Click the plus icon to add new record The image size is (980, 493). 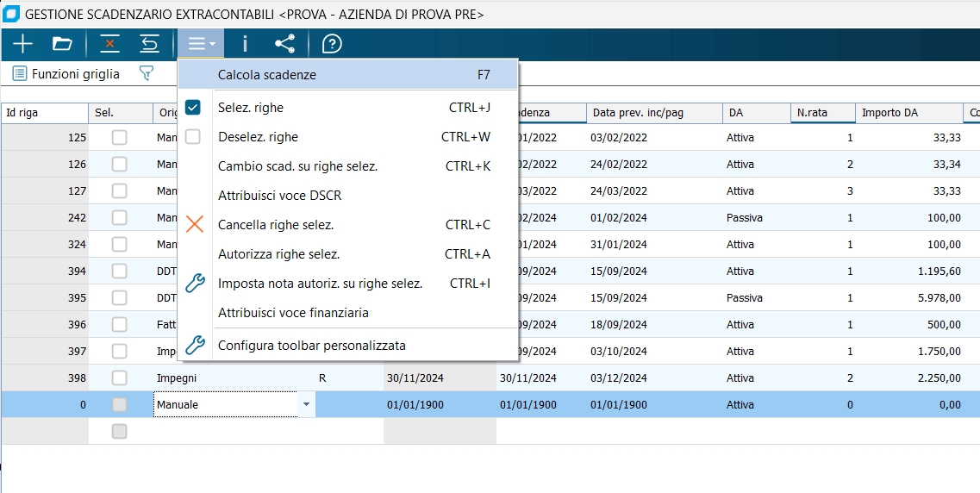pyautogui.click(x=22, y=44)
